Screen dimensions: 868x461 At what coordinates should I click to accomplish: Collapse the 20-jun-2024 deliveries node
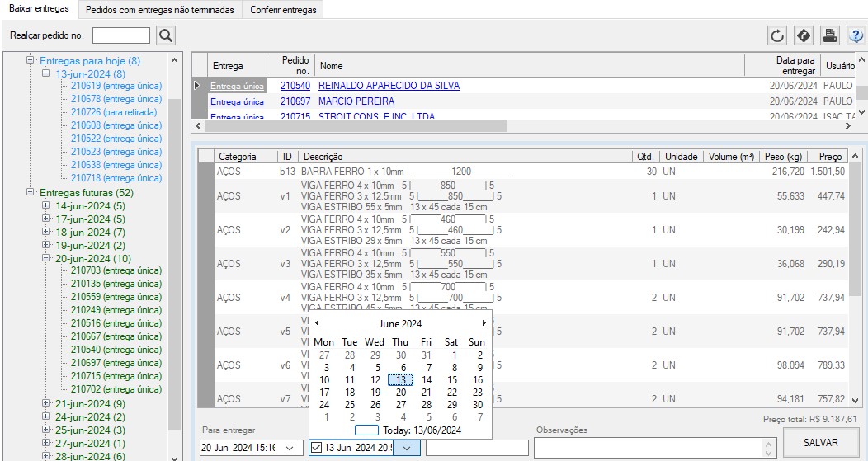(46, 259)
